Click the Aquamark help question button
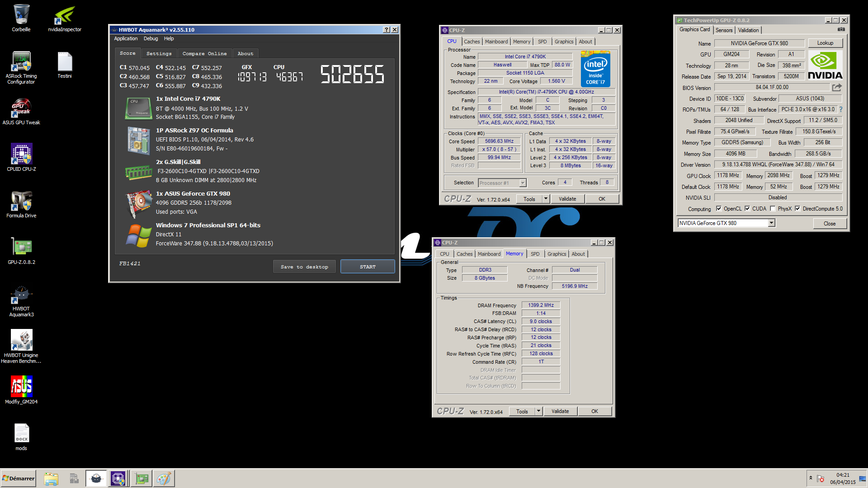Screen dimensions: 868x488 (387, 30)
